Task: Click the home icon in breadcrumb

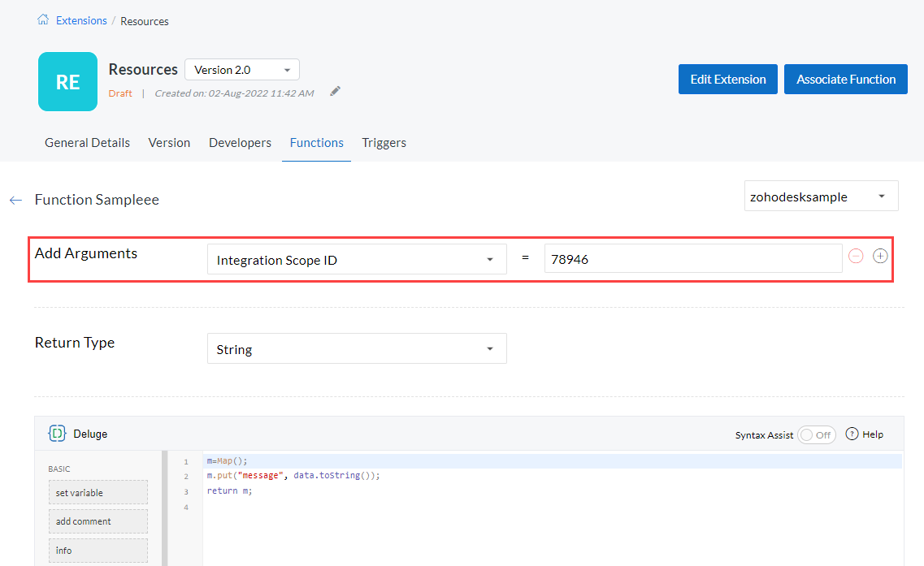Action: pos(43,20)
